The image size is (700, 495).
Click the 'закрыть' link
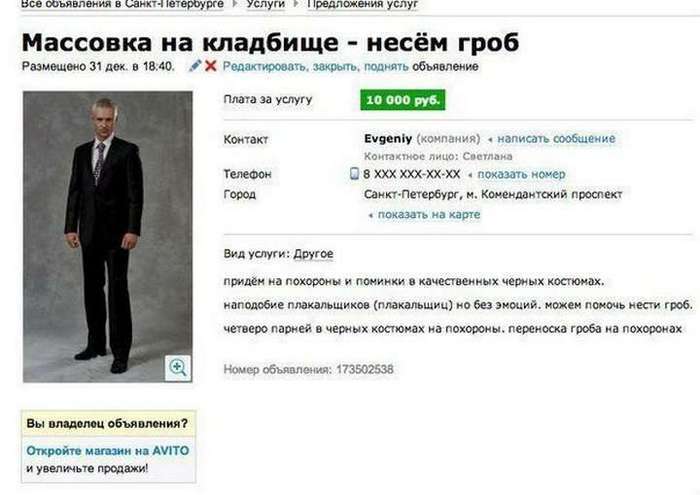(334, 67)
